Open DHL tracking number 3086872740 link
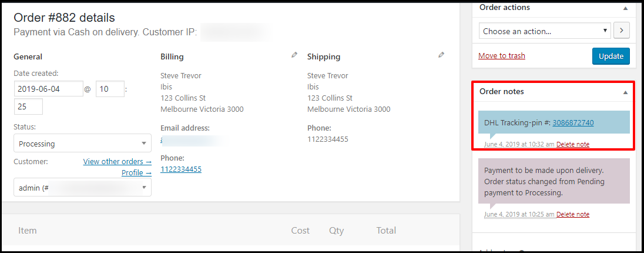This screenshot has width=644, height=253. tap(573, 122)
